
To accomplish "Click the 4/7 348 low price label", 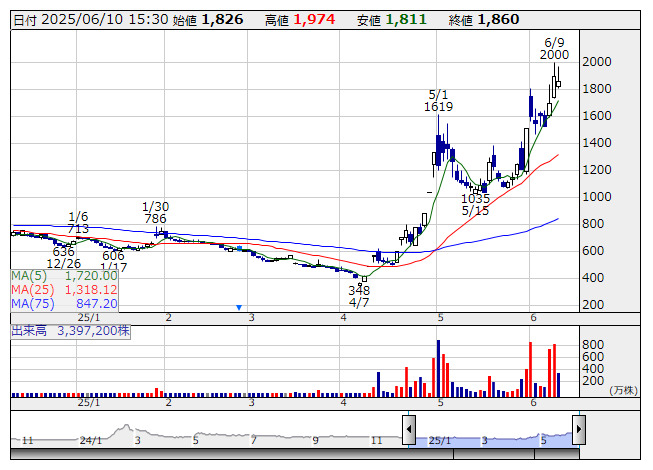I will coord(359,296).
